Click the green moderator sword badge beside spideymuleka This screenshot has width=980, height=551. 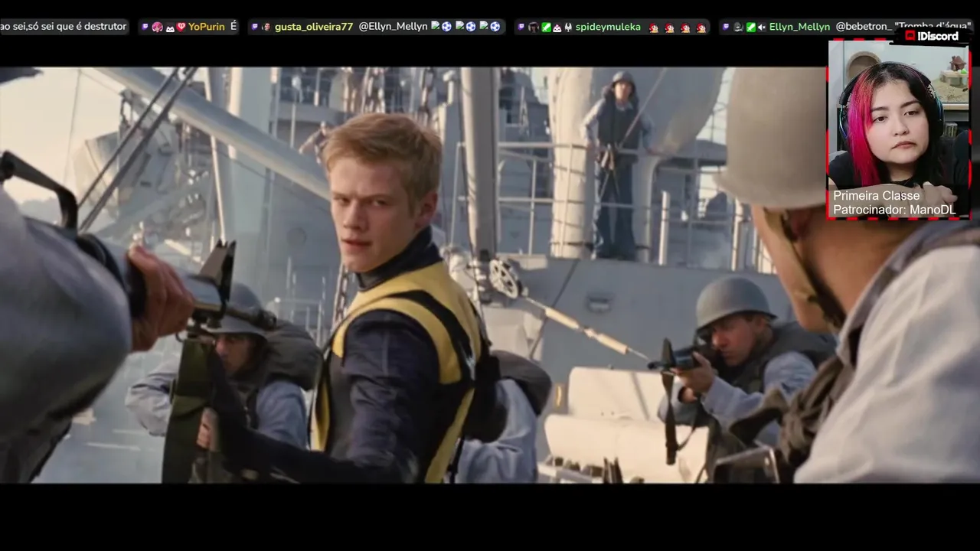pyautogui.click(x=546, y=27)
